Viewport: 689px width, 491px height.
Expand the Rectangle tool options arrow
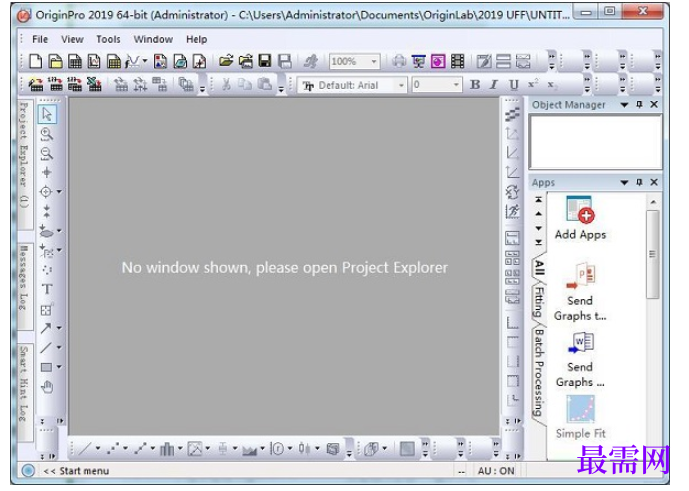tap(59, 367)
